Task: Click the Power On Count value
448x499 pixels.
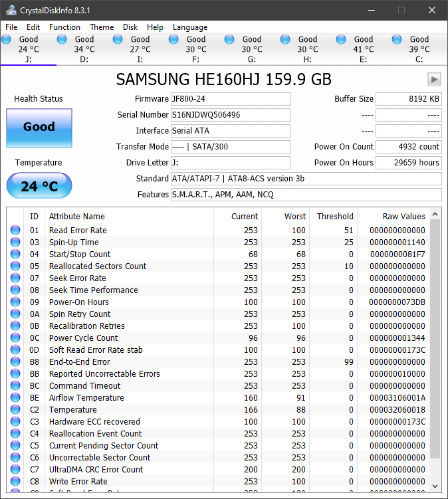Action: click(409, 147)
